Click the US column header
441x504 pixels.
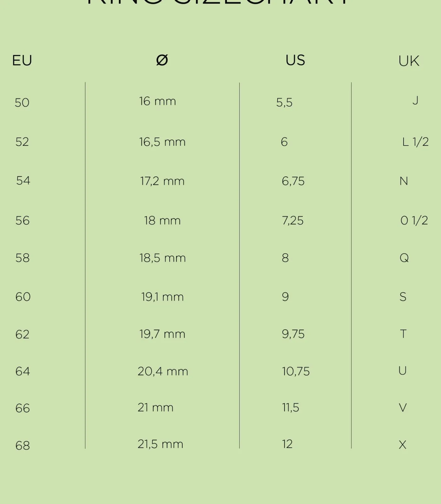pyautogui.click(x=295, y=60)
